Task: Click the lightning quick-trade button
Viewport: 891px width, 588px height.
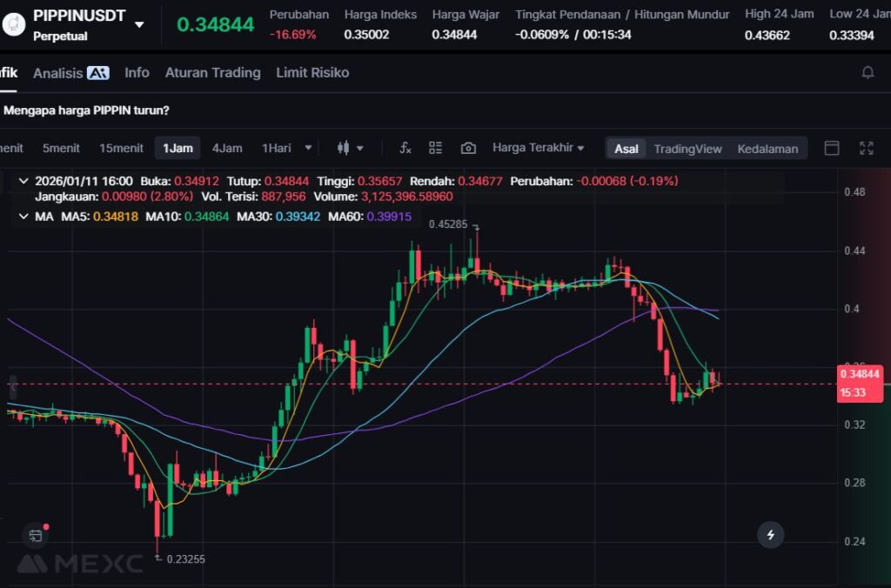Action: pyautogui.click(x=770, y=534)
